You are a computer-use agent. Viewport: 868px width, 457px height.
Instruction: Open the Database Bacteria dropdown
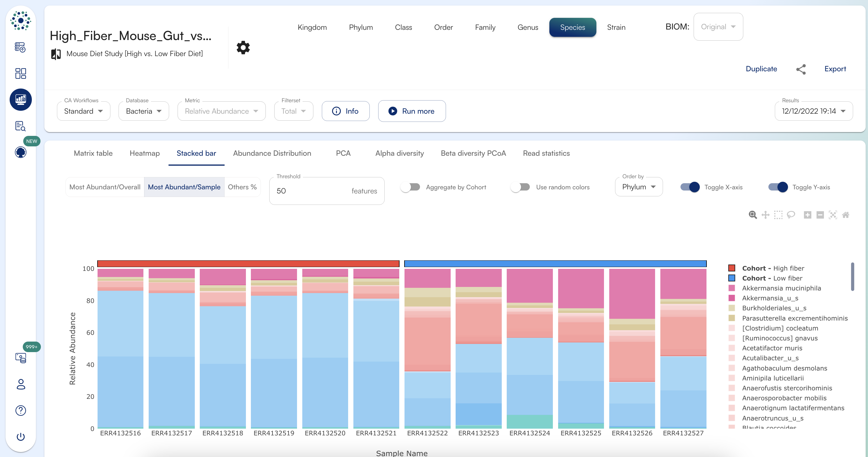coord(143,111)
